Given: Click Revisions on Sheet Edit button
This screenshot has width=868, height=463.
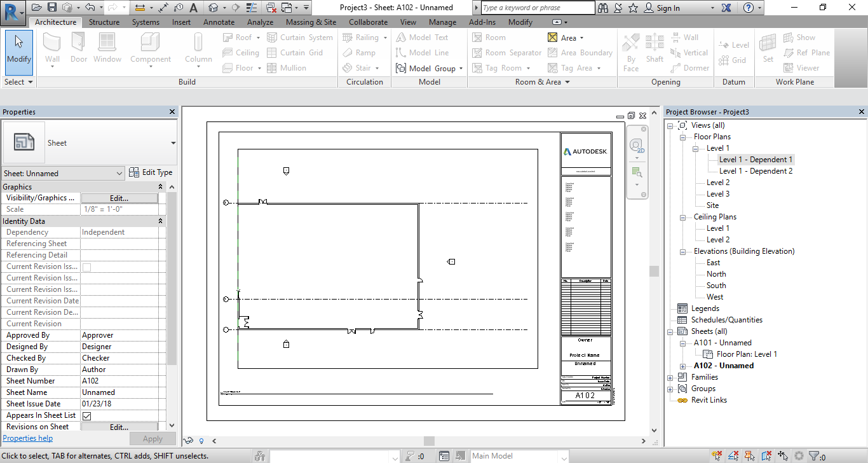Looking at the screenshot, I should pos(119,427).
